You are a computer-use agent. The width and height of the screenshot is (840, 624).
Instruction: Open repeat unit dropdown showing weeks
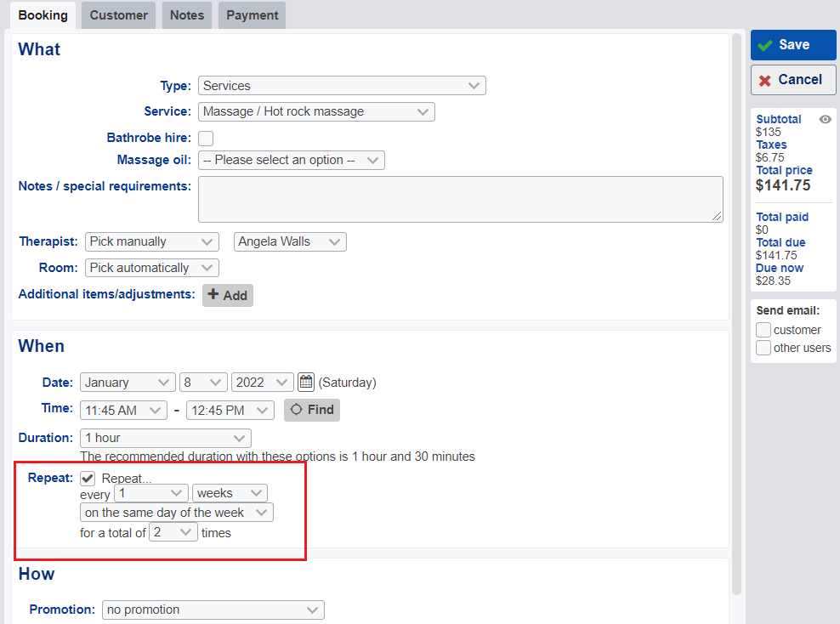coord(230,493)
